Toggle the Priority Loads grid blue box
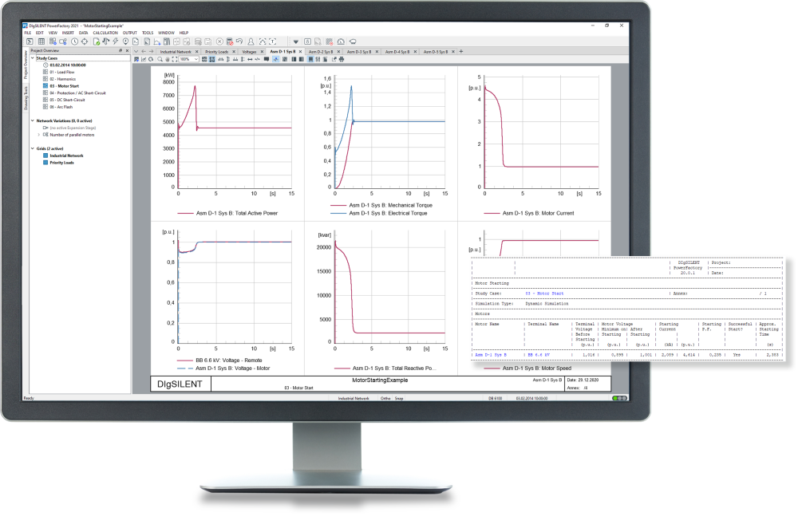The height and width of the screenshot is (532, 798). [45, 163]
